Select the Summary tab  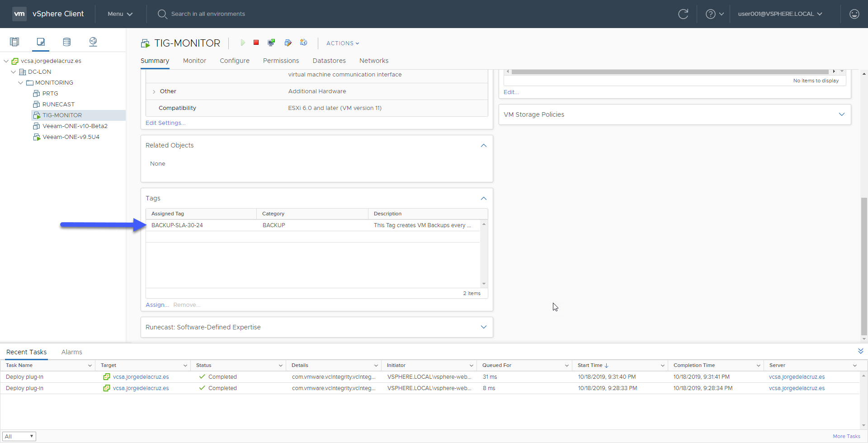pyautogui.click(x=155, y=61)
